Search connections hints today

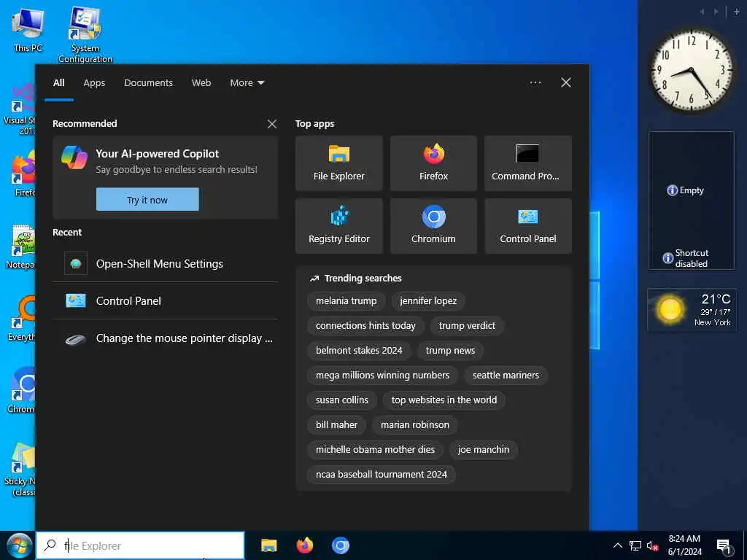click(x=365, y=326)
